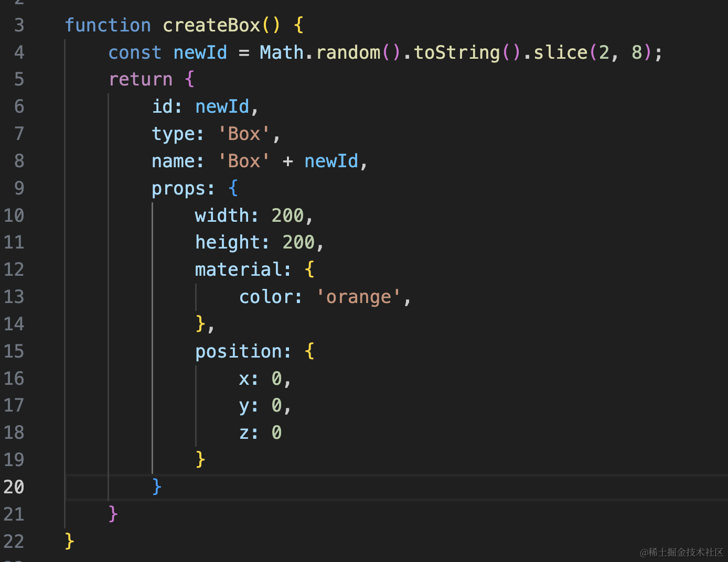This screenshot has height=562, width=728.
Task: Click newId after the plus sign
Action: [331, 161]
